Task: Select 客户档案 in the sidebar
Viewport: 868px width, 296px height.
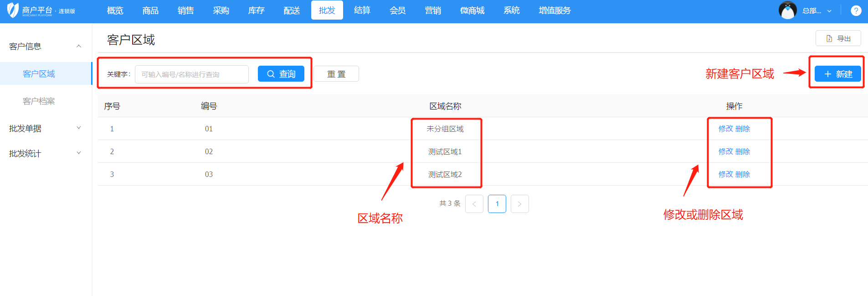Action: click(x=39, y=101)
